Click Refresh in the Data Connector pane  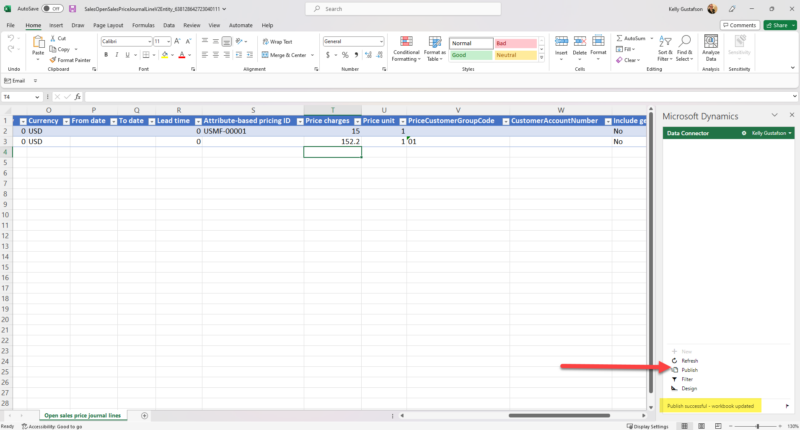689,360
